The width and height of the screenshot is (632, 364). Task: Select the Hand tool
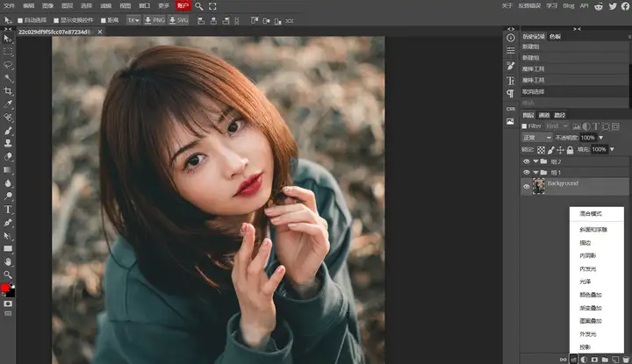(8, 261)
